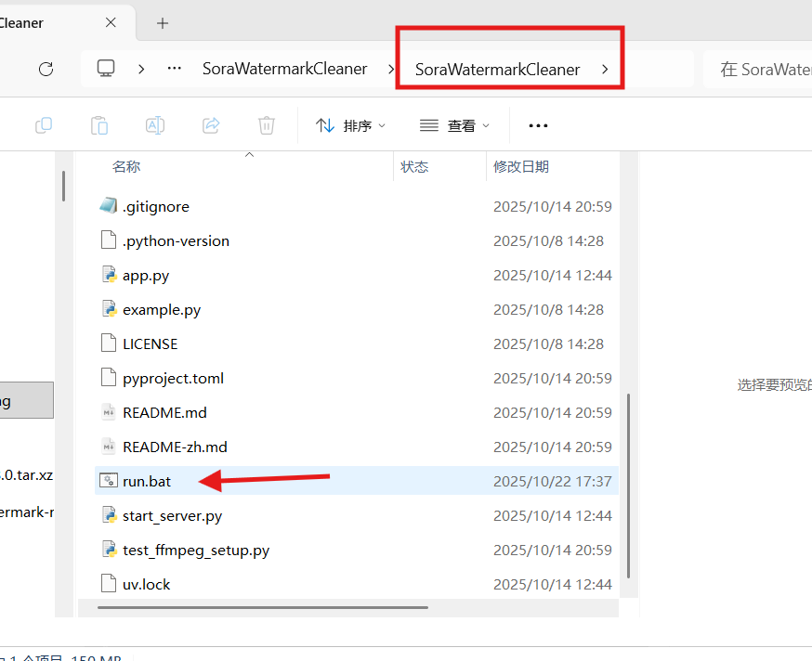Click the .gitignore file icon

[x=108, y=206]
